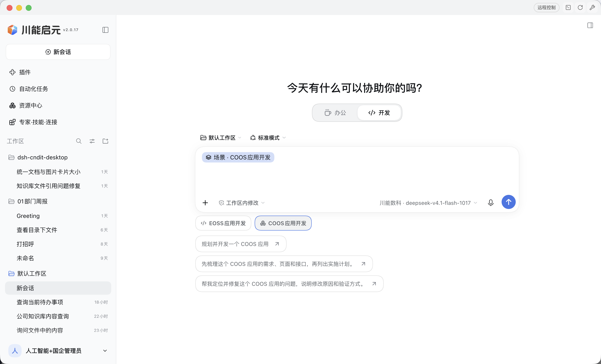Collapse the 01部门周报 workspace folder
Viewport: 601px width, 364px height.
[x=58, y=201]
